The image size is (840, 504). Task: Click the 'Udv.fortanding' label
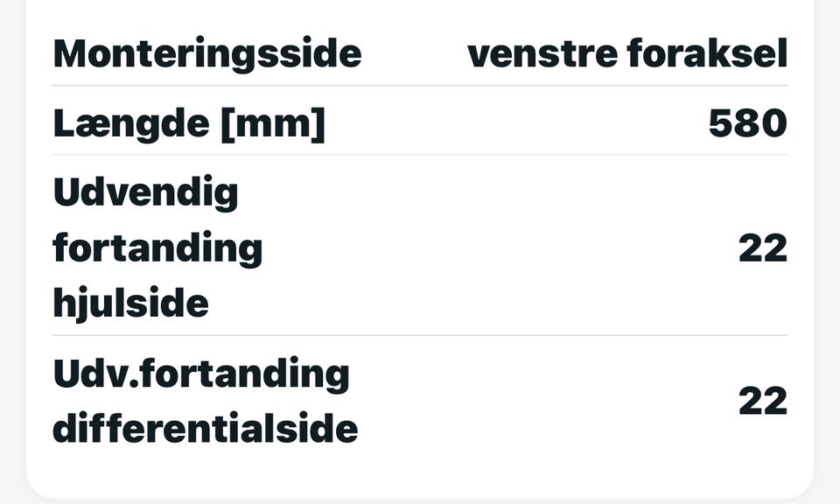click(x=201, y=374)
